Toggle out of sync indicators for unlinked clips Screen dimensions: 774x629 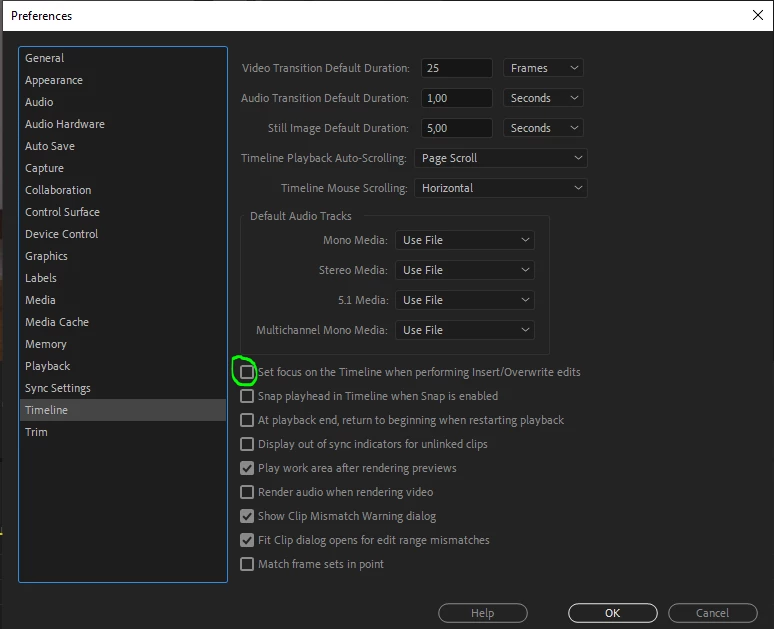pos(247,444)
